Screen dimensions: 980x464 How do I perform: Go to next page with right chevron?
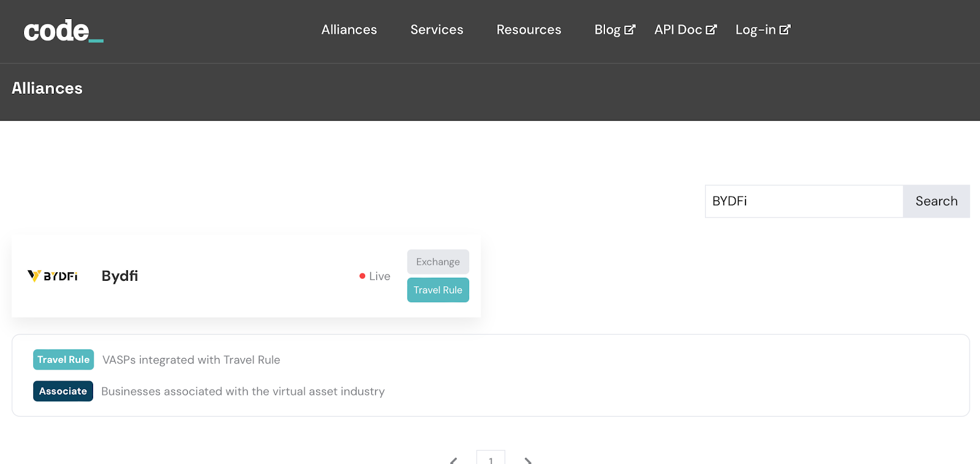(528, 460)
